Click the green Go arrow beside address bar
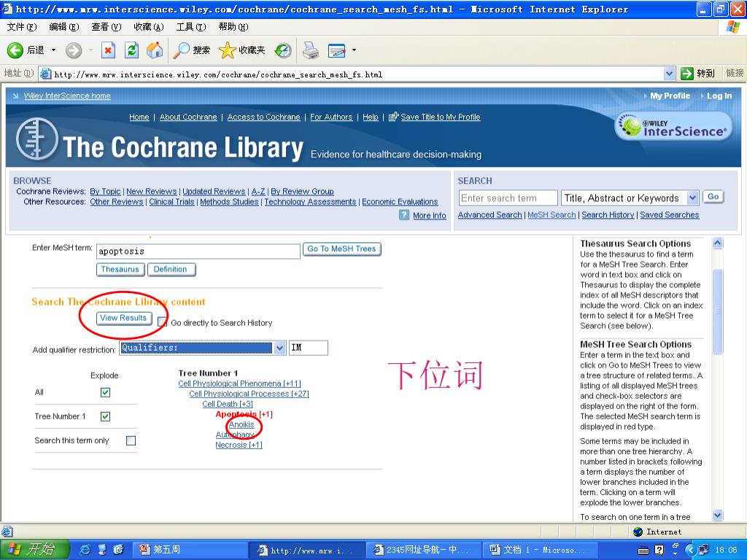 pos(687,74)
